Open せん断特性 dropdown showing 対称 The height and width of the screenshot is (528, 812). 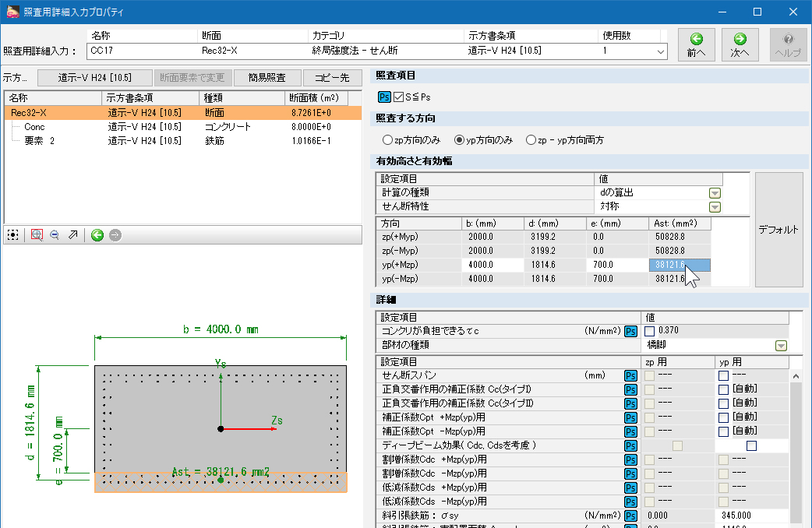point(715,207)
